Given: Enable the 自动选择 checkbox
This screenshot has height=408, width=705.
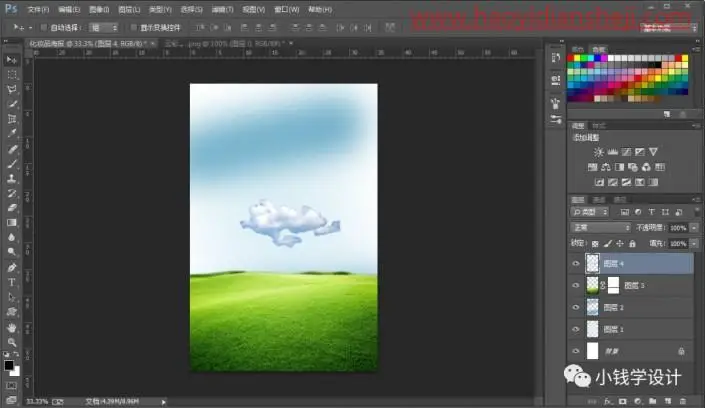Looking at the screenshot, I should click(x=44, y=27).
